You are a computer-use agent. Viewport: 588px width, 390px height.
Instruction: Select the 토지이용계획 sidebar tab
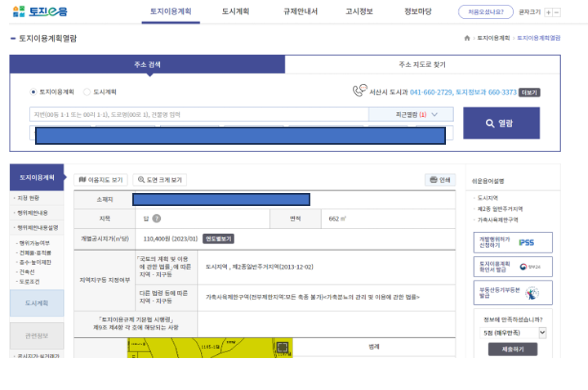[37, 177]
